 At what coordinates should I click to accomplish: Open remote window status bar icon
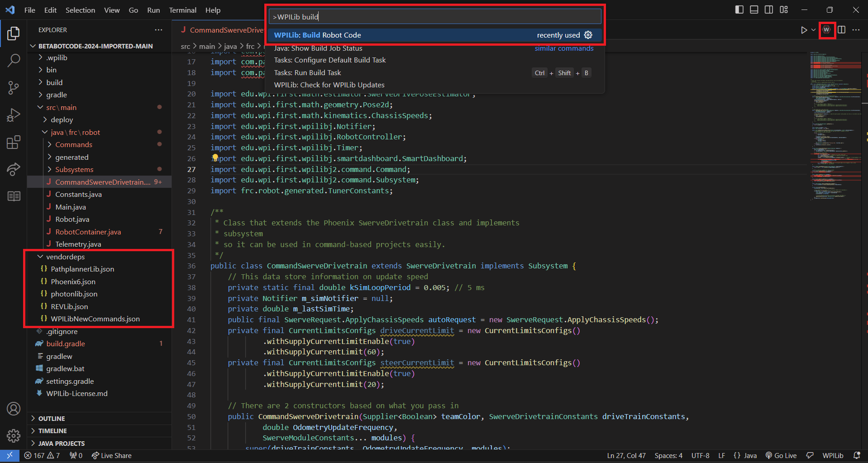pyautogui.click(x=10, y=456)
